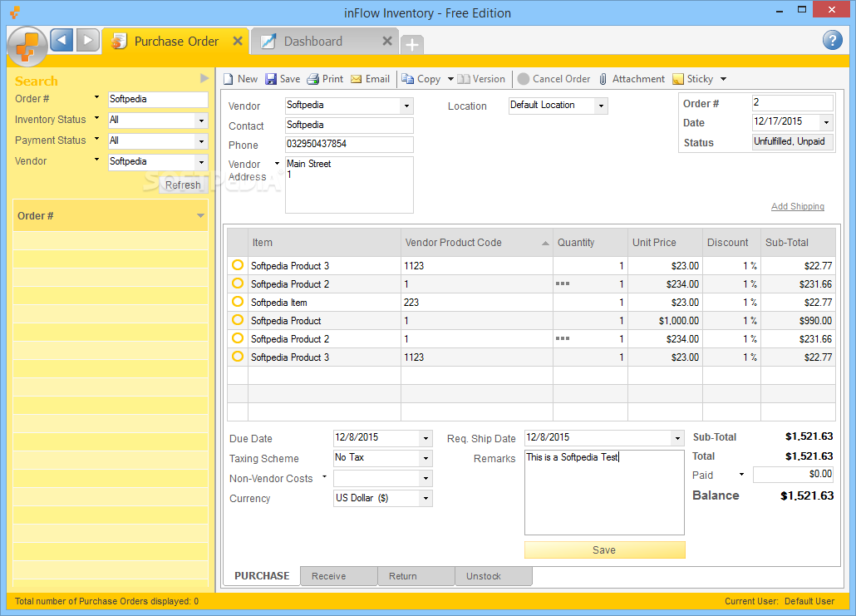Click the Order # number field
The width and height of the screenshot is (856, 616).
click(x=792, y=103)
